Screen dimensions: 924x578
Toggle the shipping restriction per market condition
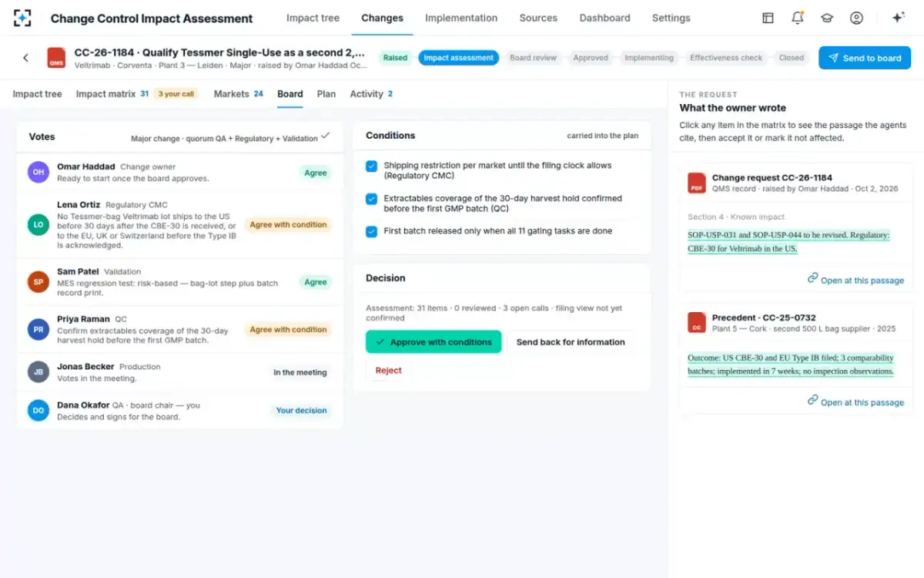click(372, 166)
